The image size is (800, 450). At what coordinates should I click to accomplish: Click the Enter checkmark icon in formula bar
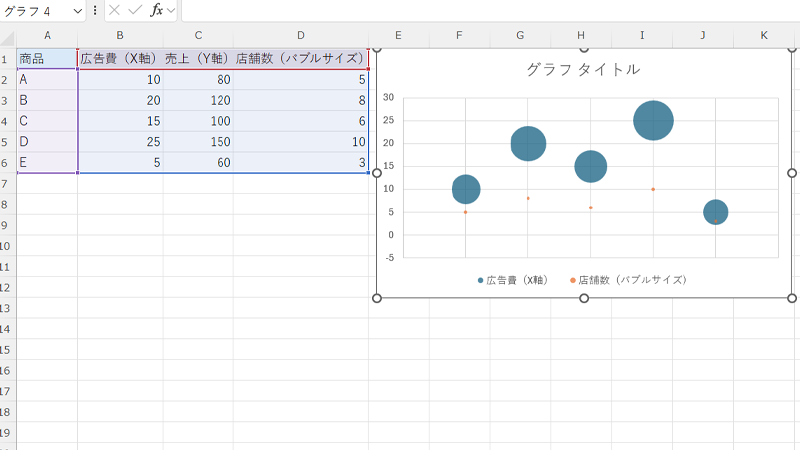click(x=135, y=10)
